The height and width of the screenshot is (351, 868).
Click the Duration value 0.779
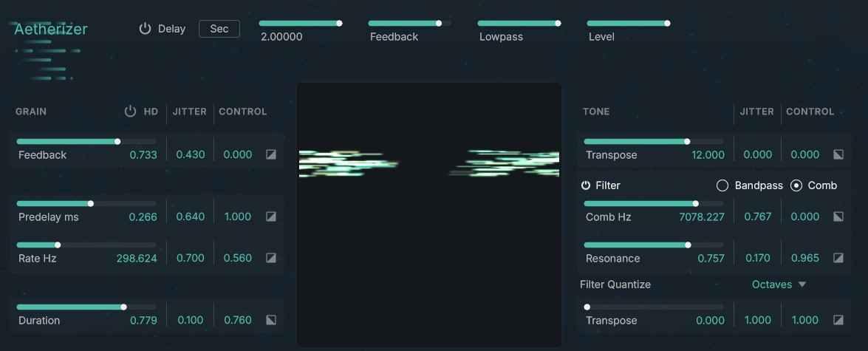[x=143, y=321]
